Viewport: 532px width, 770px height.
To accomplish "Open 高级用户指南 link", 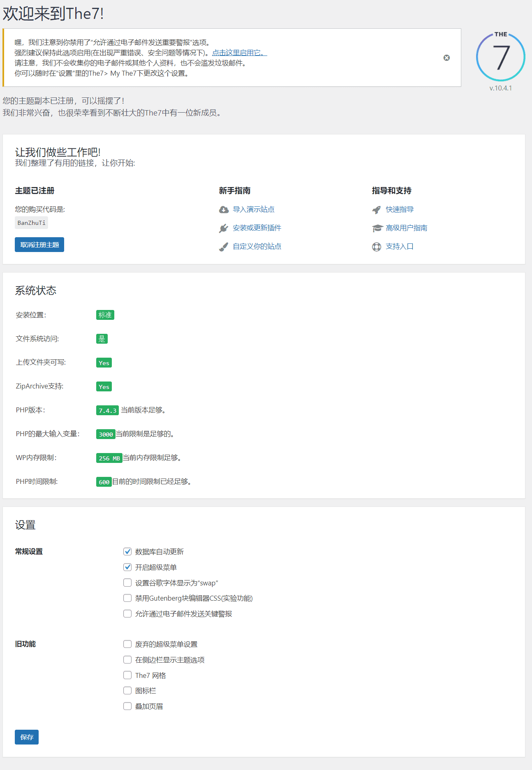I will coord(407,228).
